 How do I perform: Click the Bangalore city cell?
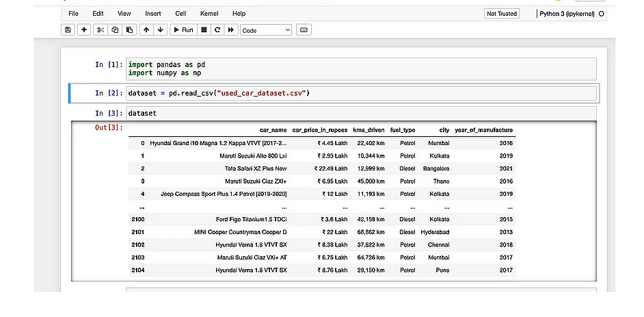click(435, 168)
